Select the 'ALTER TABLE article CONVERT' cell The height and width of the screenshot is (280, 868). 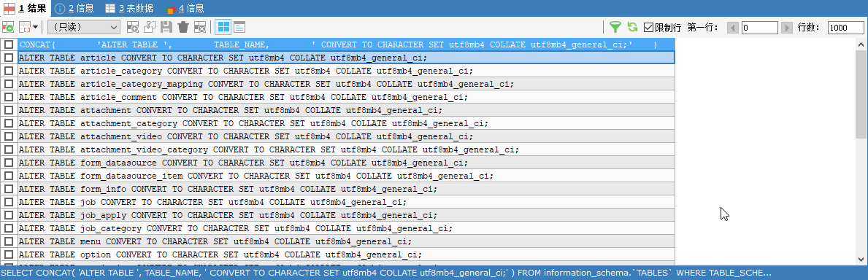(x=346, y=58)
